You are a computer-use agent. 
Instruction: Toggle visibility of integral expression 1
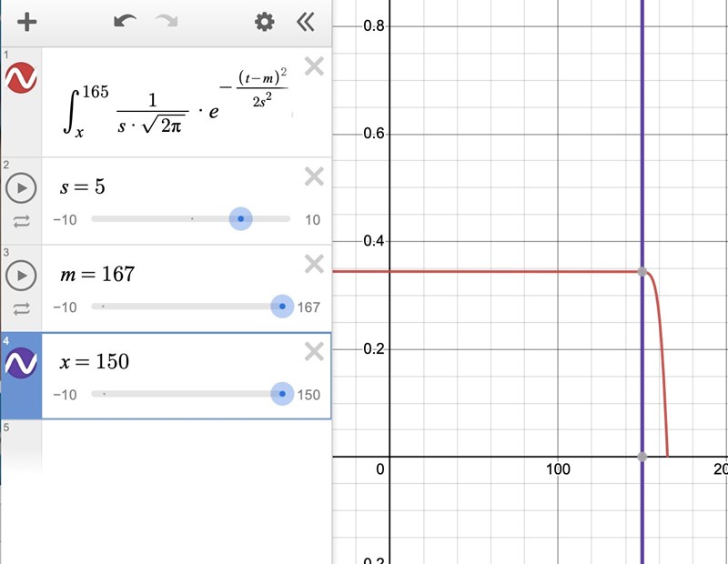tap(21, 78)
